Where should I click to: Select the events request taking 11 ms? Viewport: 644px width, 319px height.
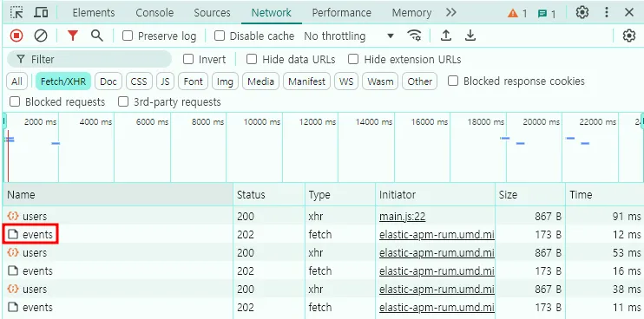(323, 308)
